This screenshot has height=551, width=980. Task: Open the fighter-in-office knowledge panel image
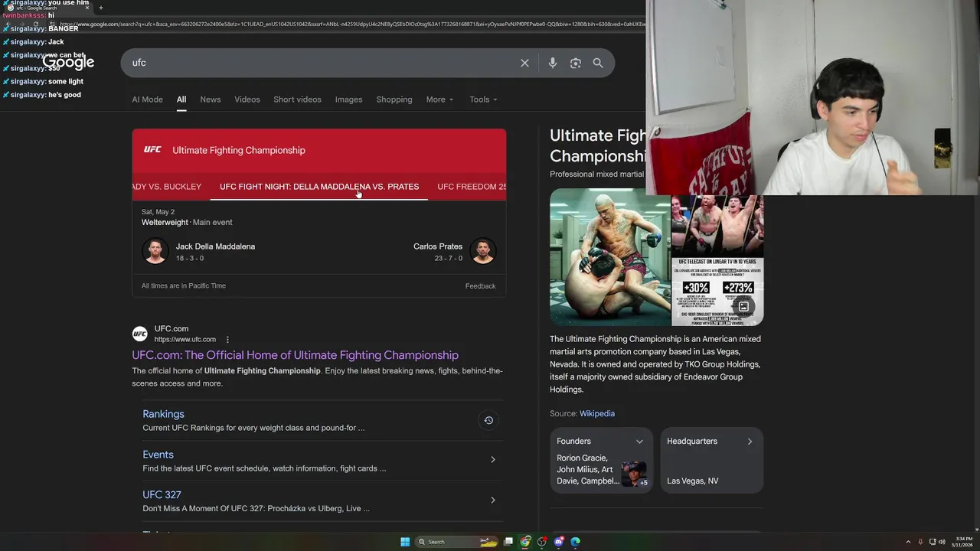pos(609,257)
